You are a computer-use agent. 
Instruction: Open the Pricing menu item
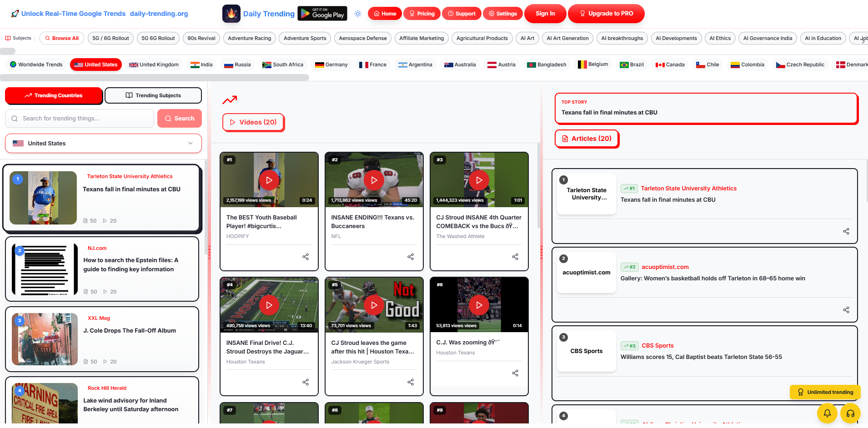click(x=422, y=14)
